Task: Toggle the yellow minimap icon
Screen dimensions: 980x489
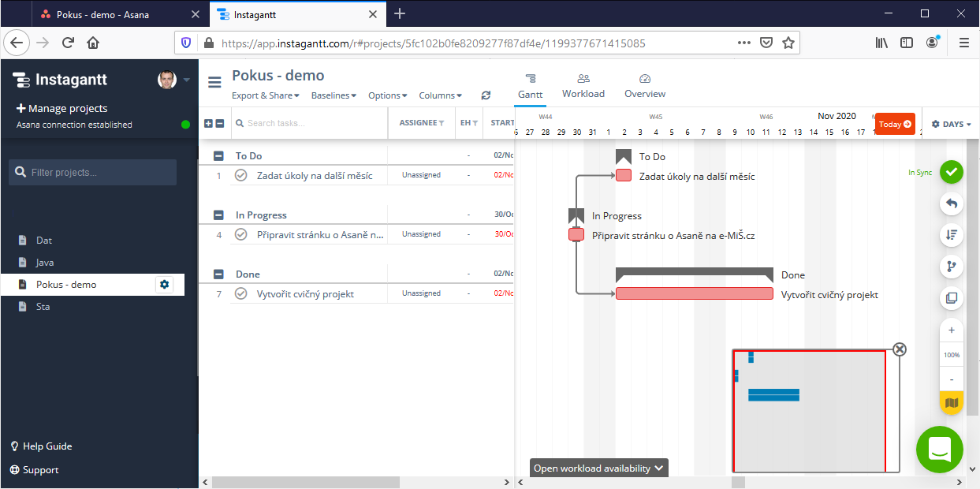Action: click(x=952, y=402)
